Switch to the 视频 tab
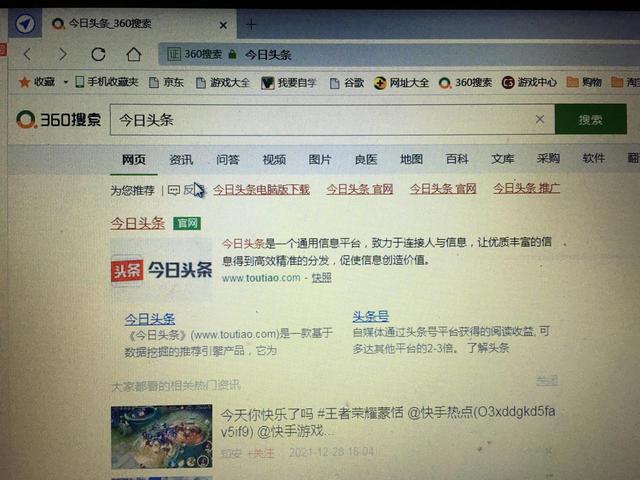 pos(274,160)
